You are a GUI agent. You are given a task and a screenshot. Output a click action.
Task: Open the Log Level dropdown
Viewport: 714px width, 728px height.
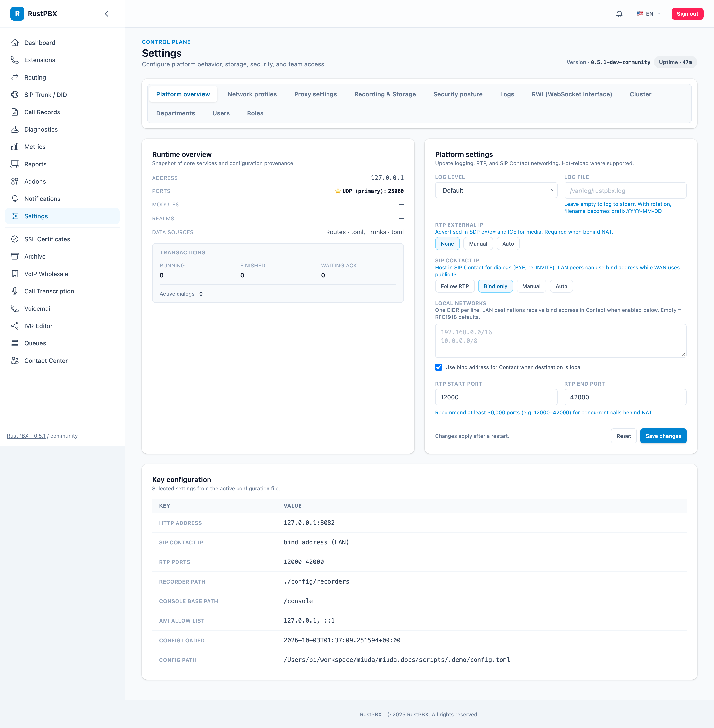tap(496, 191)
